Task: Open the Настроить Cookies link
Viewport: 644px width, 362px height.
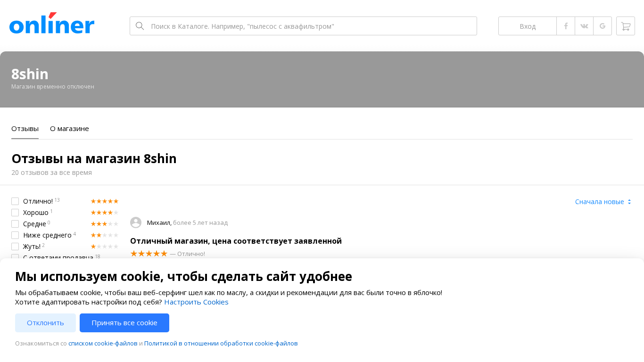Action: [x=196, y=302]
